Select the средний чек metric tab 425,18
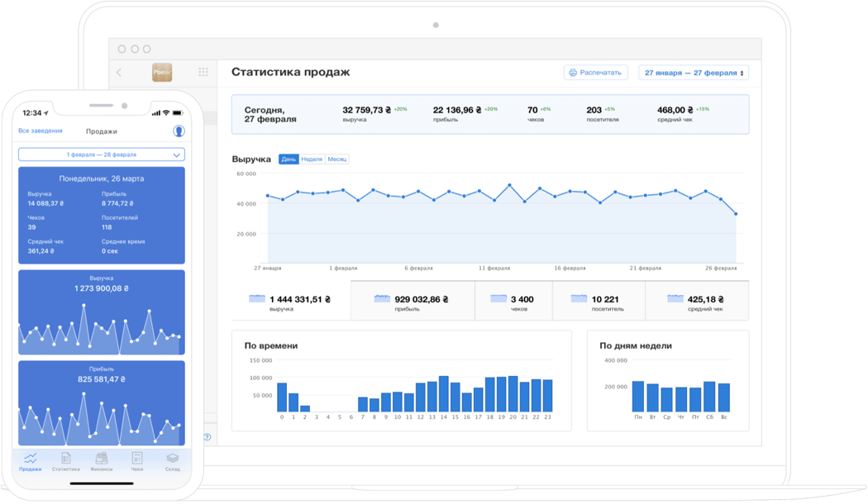868x504 pixels. [696, 301]
